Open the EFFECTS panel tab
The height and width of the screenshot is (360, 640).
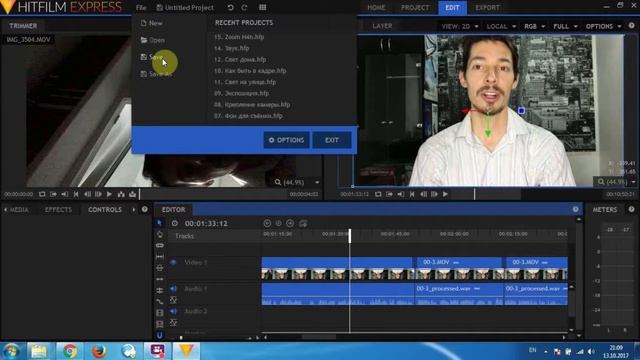(x=58, y=209)
